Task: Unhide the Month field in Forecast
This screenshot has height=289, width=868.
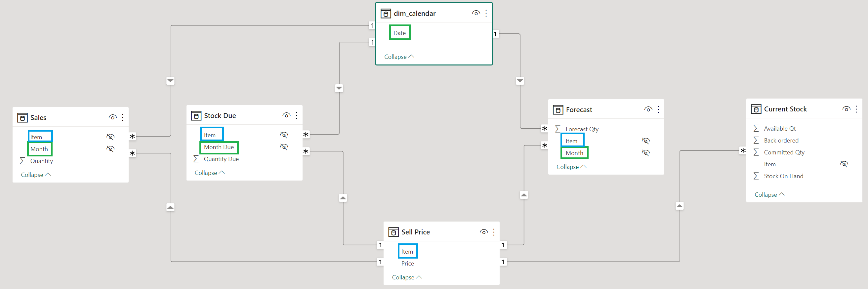Action: [x=645, y=152]
